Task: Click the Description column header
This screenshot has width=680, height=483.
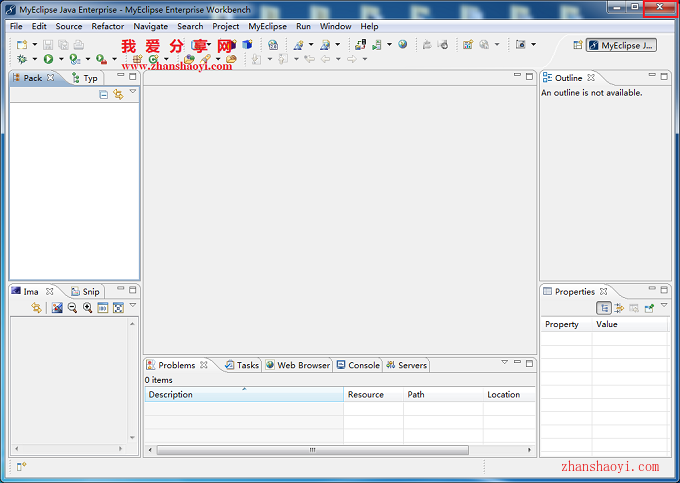Action: 244,395
